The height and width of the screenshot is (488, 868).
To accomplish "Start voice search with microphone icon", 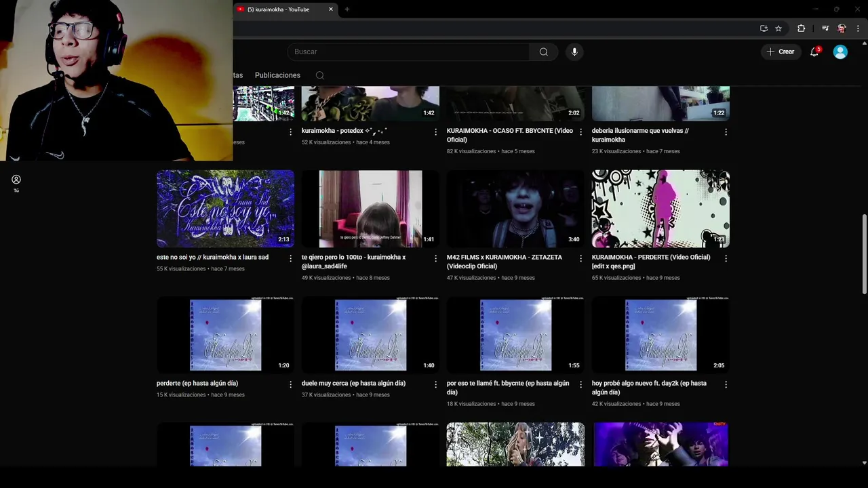I will tap(574, 52).
